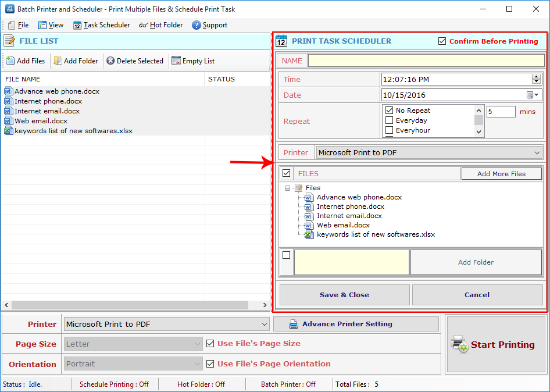The width and height of the screenshot is (550, 392).
Task: Click the Add More Files button
Action: [501, 173]
